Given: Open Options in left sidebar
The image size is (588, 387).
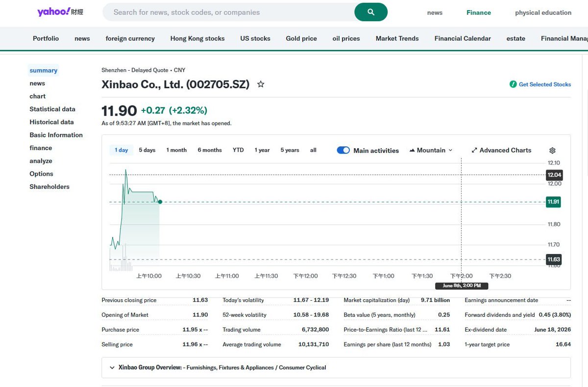Looking at the screenshot, I should click(41, 174).
